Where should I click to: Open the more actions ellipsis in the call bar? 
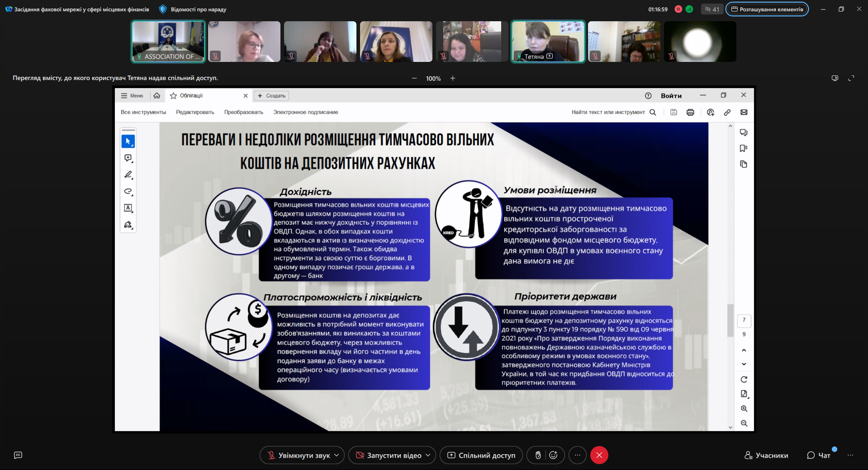577,455
